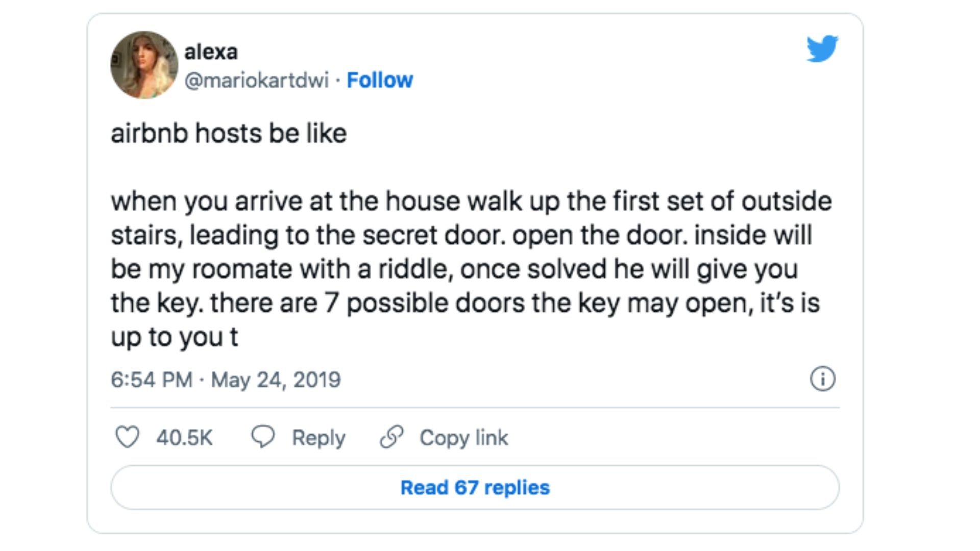Viewport: 980px width, 551px height.
Task: Click the truncated line "up to you t"
Action: 175,337
